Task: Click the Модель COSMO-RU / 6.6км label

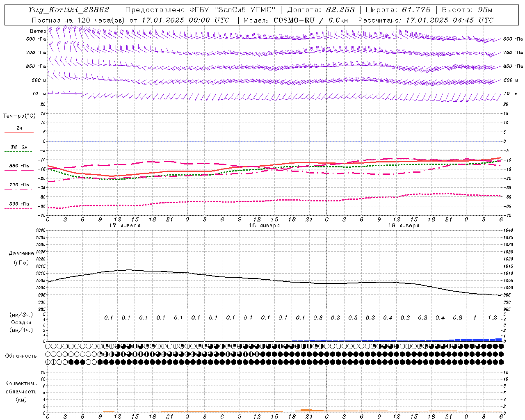Action: tap(295, 20)
